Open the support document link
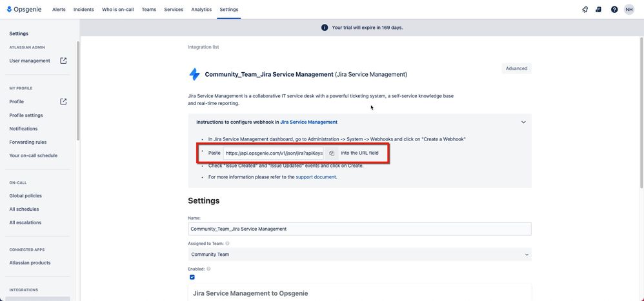 [x=316, y=177]
